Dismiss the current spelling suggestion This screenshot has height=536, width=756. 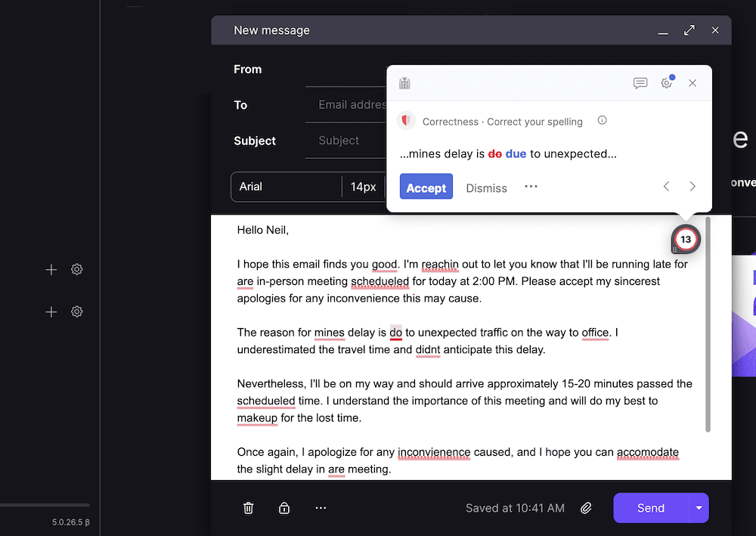click(486, 187)
